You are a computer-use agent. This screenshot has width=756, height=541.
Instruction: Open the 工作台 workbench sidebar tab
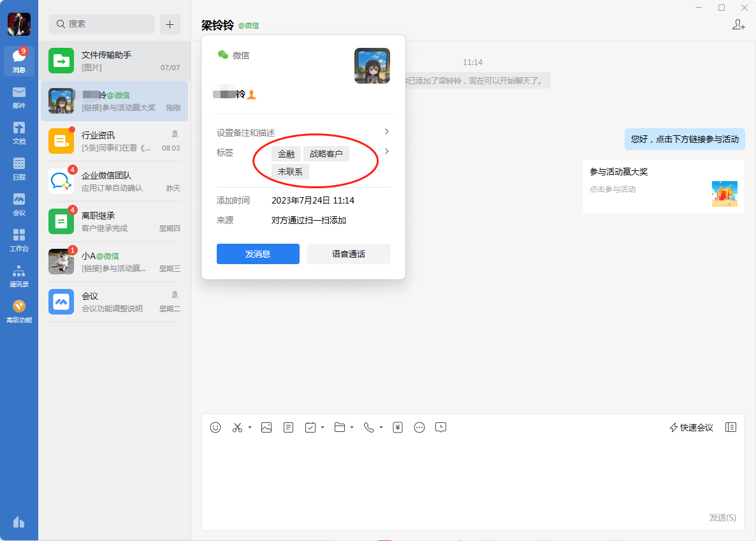18,241
